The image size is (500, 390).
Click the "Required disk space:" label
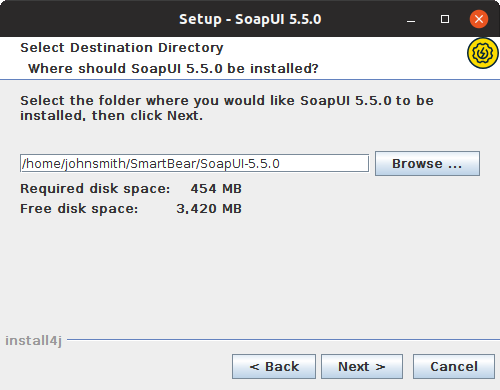[95, 189]
